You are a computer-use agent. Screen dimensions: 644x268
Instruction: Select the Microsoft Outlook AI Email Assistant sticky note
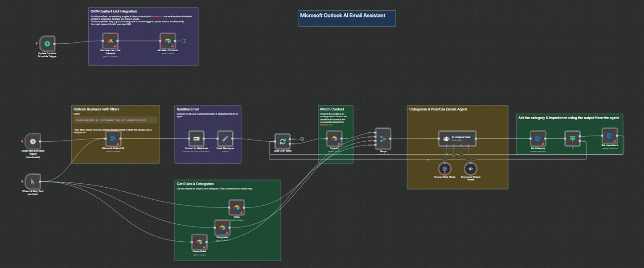click(x=347, y=18)
